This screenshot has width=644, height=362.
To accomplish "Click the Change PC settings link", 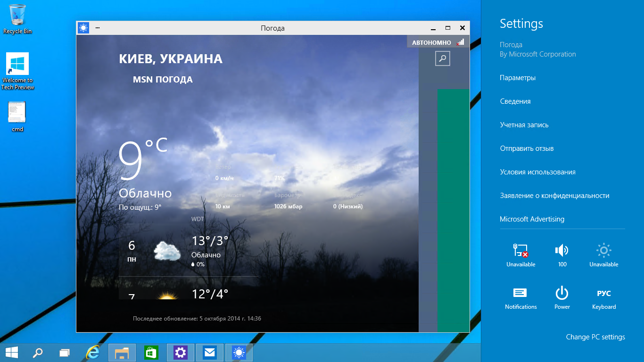I will [595, 337].
